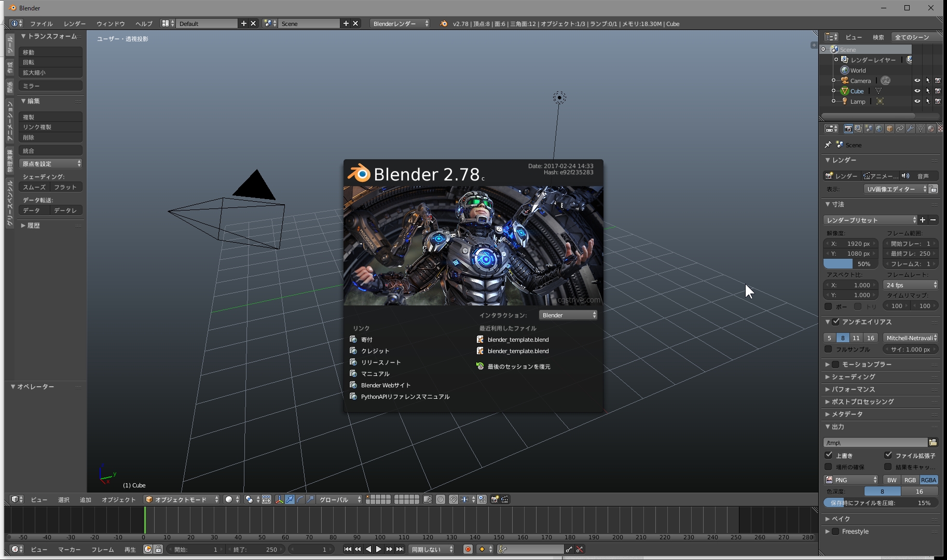
Task: Click the play animation button in timeline
Action: coord(379,549)
